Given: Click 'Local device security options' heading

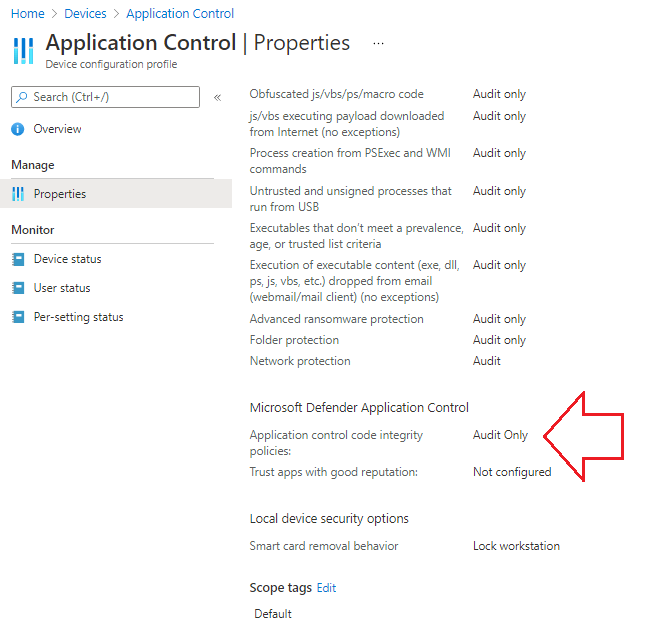Looking at the screenshot, I should coord(329,519).
